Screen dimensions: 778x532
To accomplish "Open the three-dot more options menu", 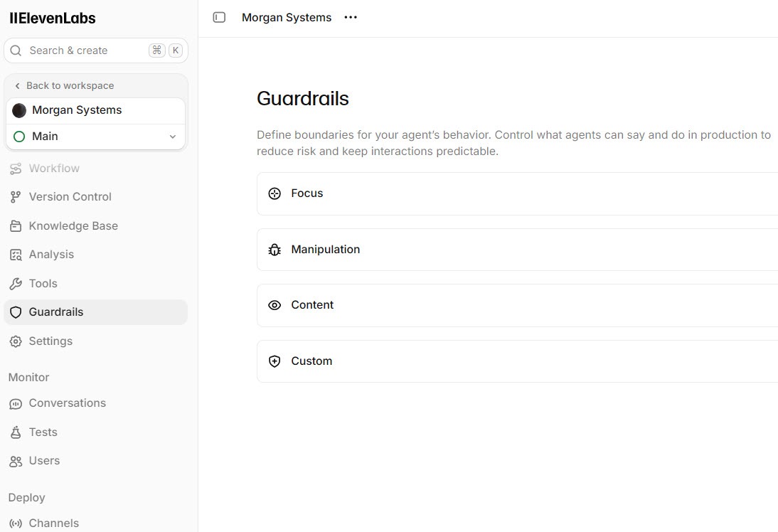I will [x=351, y=17].
